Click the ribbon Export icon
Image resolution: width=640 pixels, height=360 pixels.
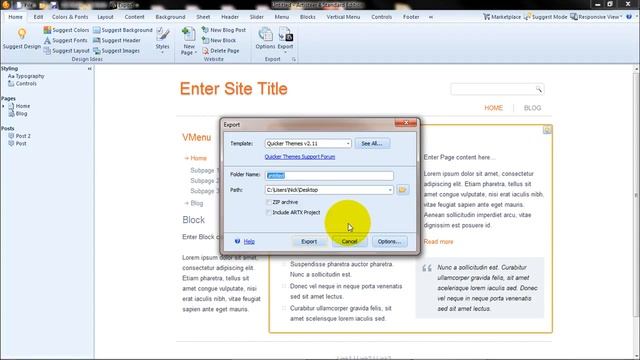pyautogui.click(x=285, y=34)
